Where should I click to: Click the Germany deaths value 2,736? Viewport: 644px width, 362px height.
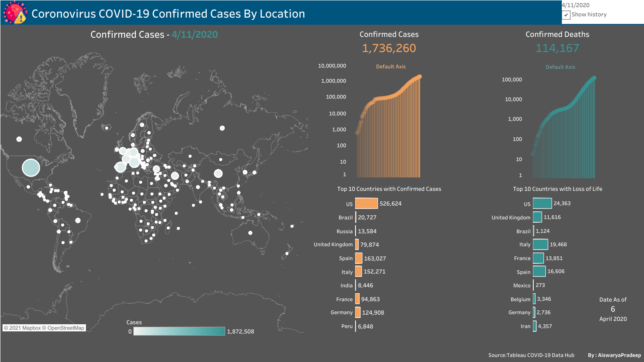544,313
